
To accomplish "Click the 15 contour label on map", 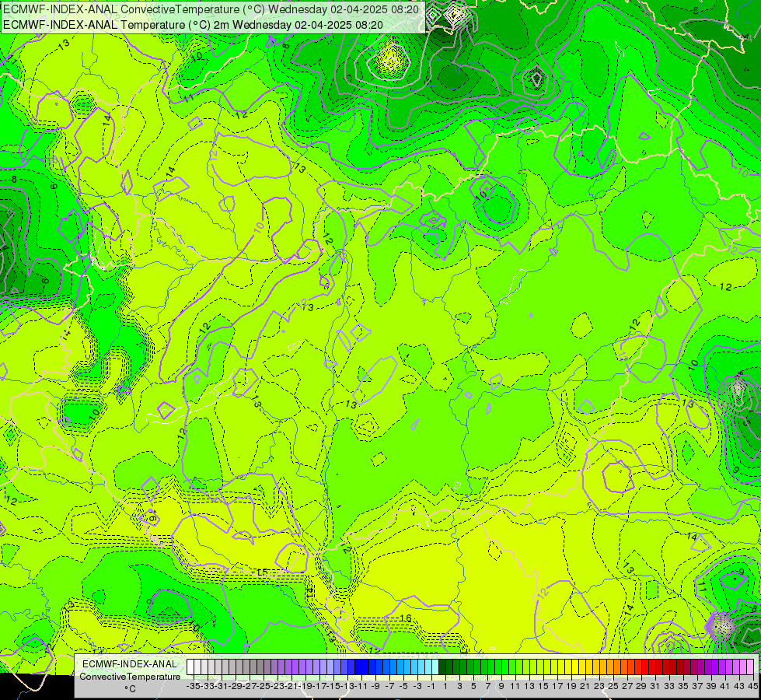I will pyautogui.click(x=263, y=572).
